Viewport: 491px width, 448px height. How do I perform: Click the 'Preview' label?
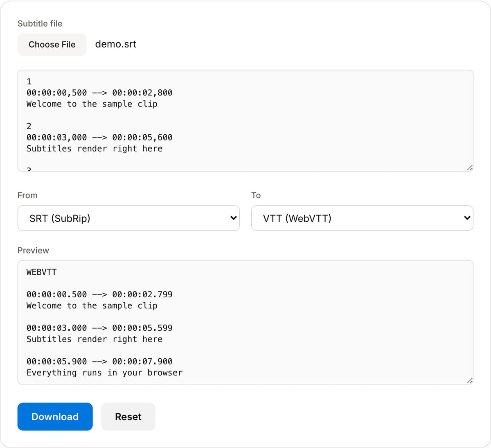33,251
